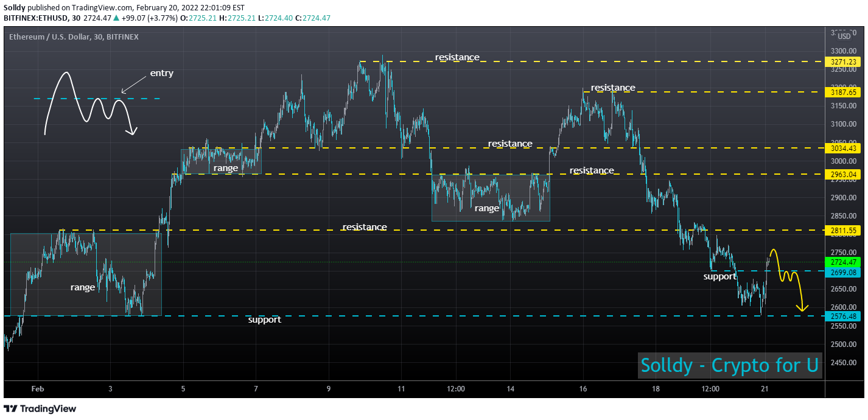Image resolution: width=868 pixels, height=420 pixels.
Task: Click the low value 2724.40 in header
Action: coord(279,18)
